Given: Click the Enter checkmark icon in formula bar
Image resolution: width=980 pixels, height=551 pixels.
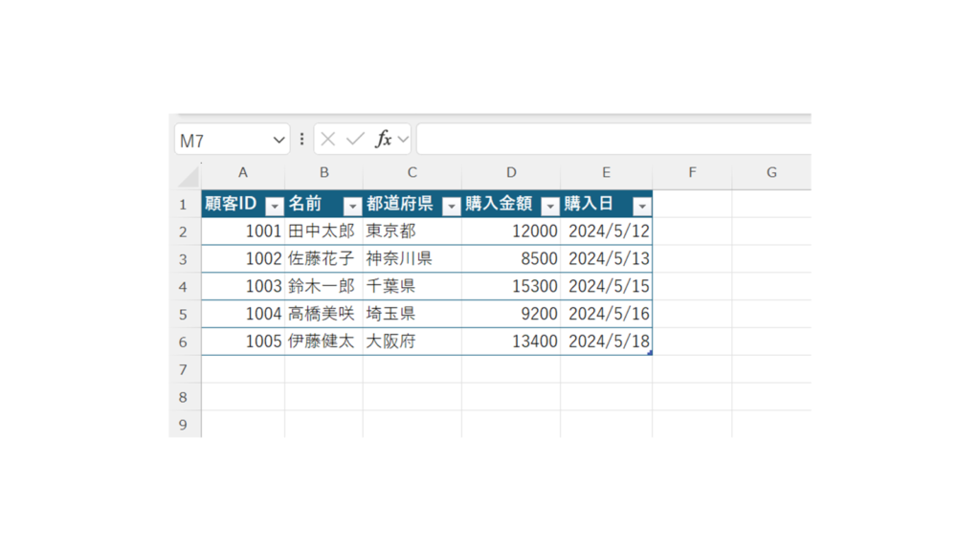Looking at the screenshot, I should [x=355, y=140].
